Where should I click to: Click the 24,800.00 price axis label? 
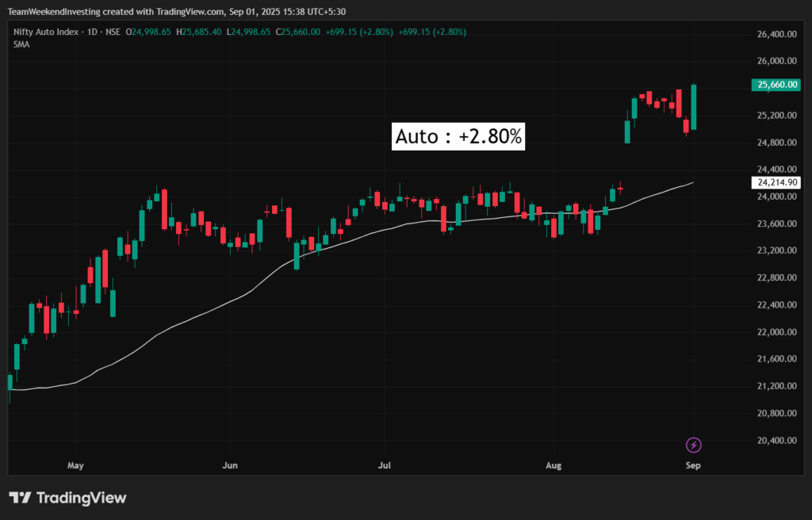[x=777, y=143]
